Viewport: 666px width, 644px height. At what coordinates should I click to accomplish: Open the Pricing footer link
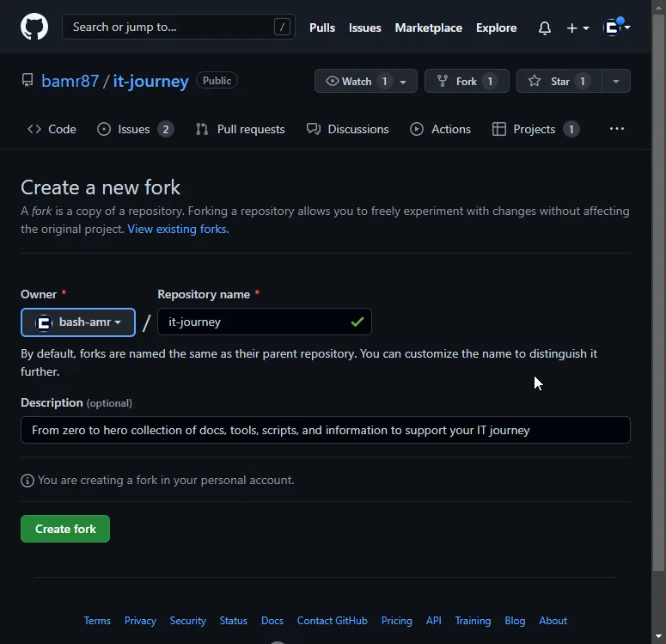(397, 621)
